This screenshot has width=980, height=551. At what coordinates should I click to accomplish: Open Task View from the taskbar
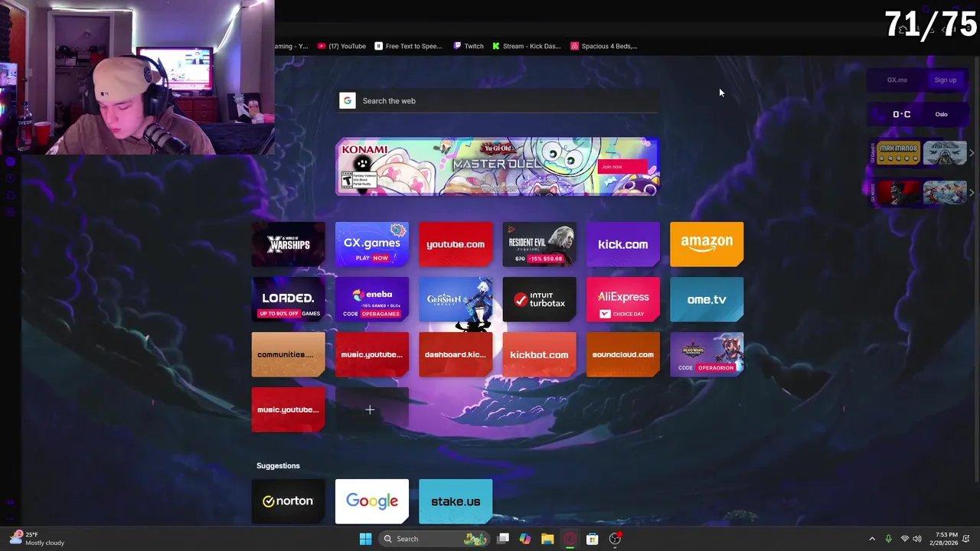pyautogui.click(x=503, y=539)
